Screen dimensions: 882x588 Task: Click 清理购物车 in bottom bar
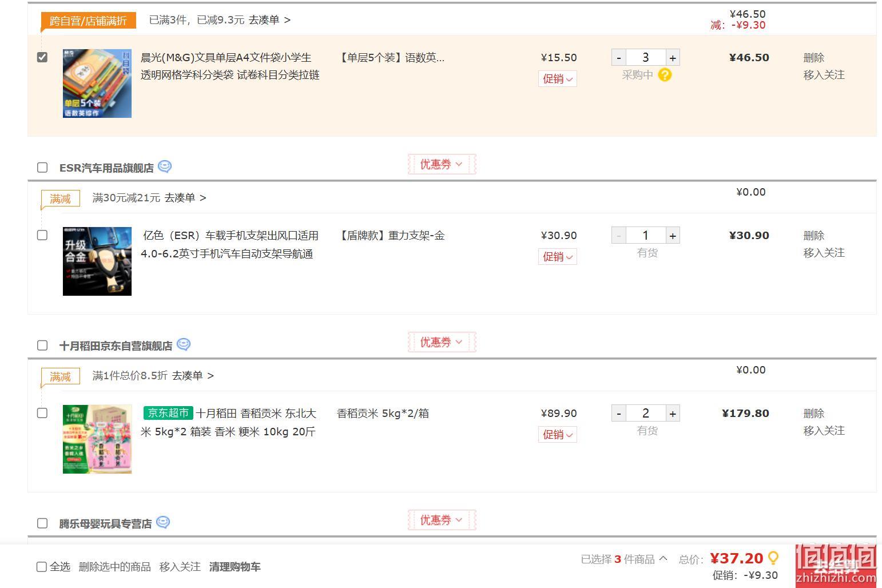pyautogui.click(x=235, y=567)
